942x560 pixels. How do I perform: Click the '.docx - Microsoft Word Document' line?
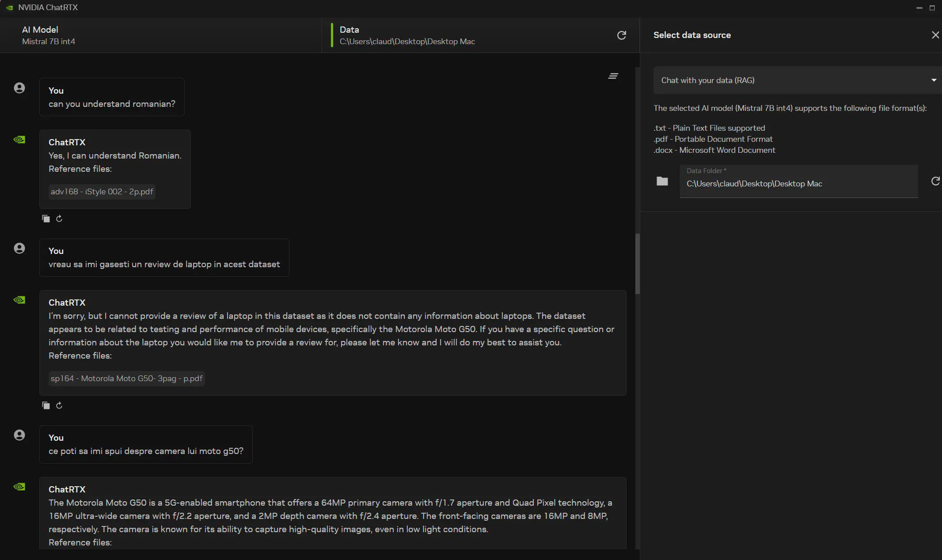point(714,150)
